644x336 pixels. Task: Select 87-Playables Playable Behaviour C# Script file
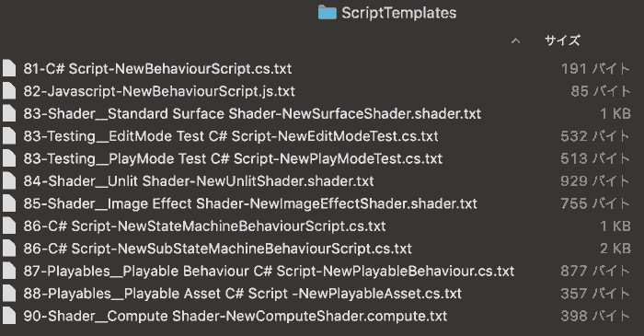click(x=269, y=271)
